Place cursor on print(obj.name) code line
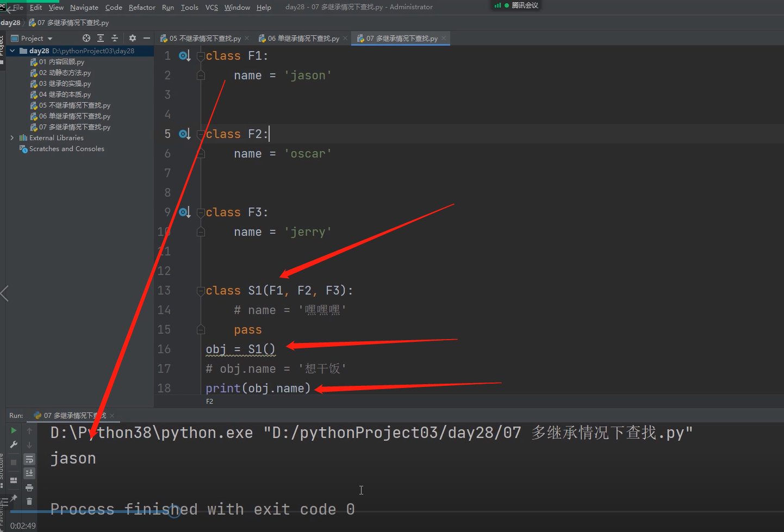 click(x=258, y=388)
